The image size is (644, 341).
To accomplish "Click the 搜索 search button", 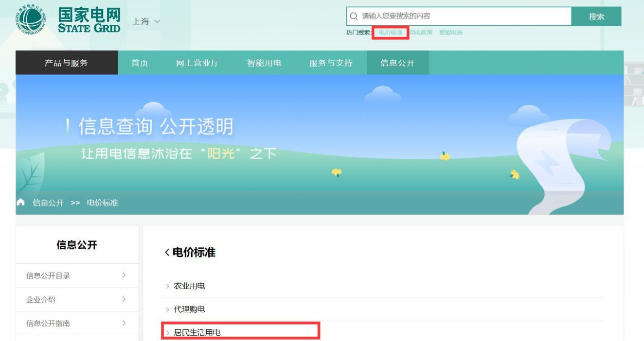I will (597, 16).
